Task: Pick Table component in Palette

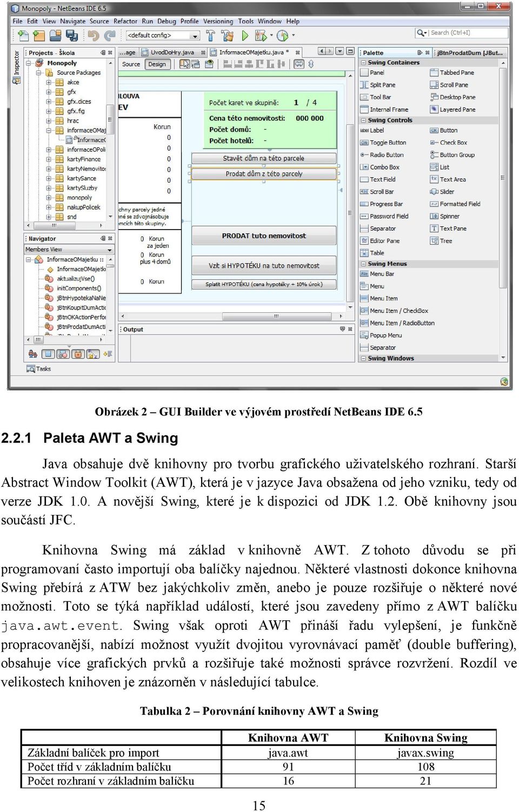Action: (372, 253)
